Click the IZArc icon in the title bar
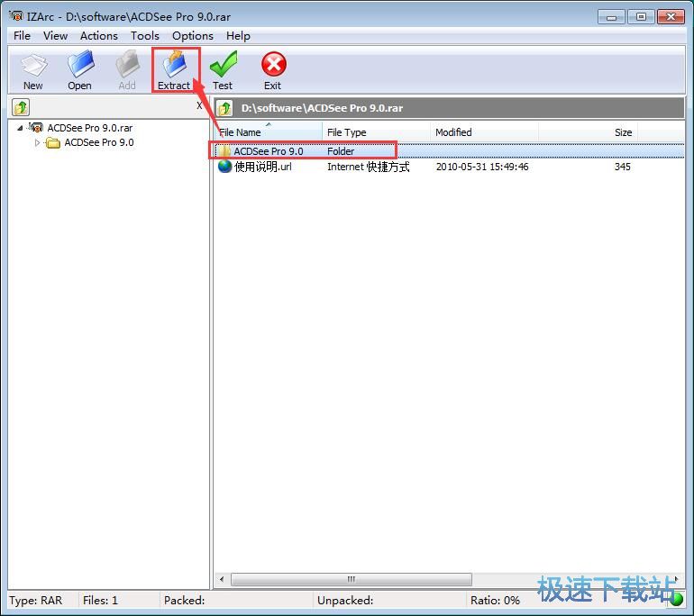The width and height of the screenshot is (694, 616). click(16, 16)
